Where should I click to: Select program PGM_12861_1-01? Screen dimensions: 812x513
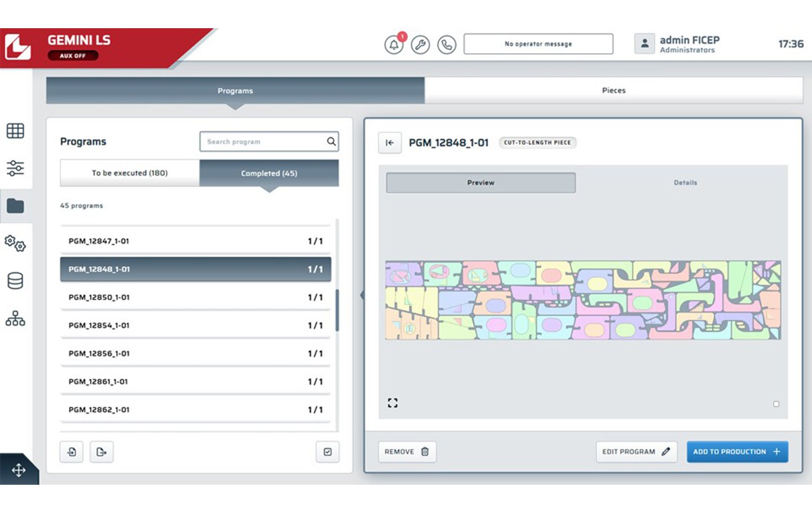(196, 382)
